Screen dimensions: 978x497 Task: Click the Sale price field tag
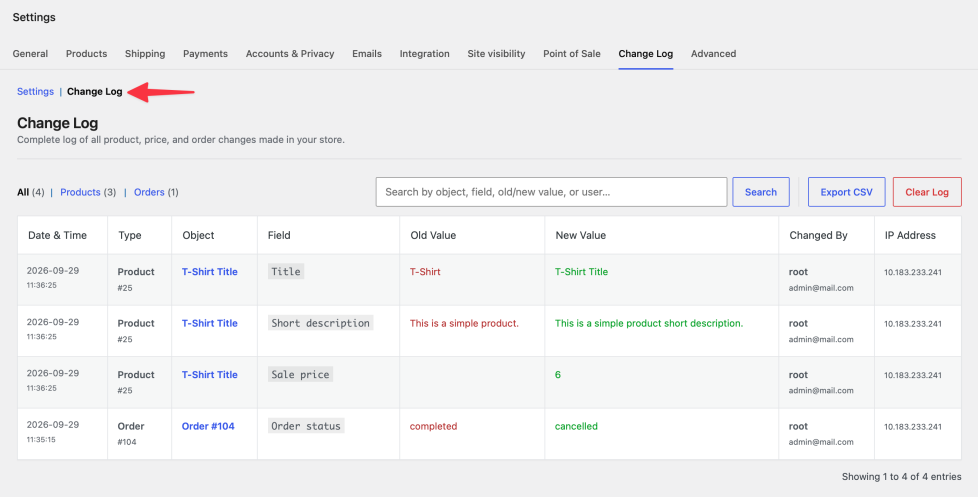click(300, 375)
